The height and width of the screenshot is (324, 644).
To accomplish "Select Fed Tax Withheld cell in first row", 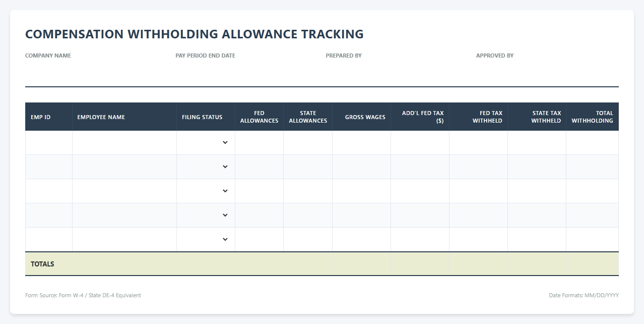I will tap(478, 143).
